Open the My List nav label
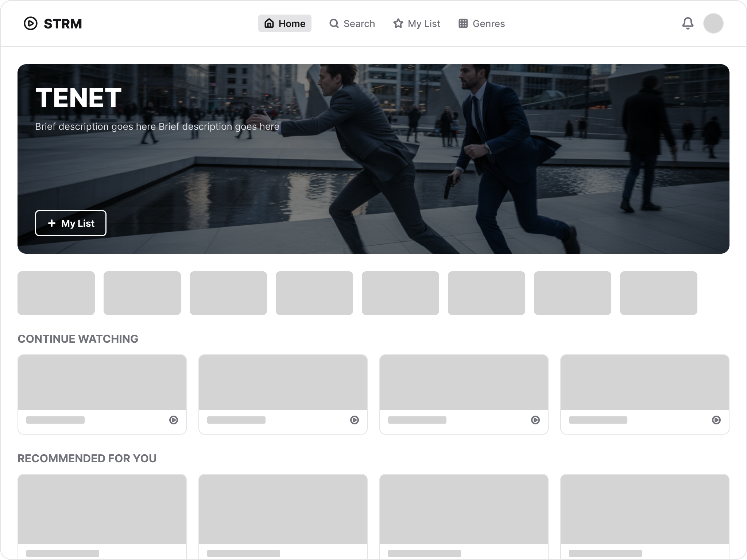The height and width of the screenshot is (560, 747). pyautogui.click(x=424, y=24)
